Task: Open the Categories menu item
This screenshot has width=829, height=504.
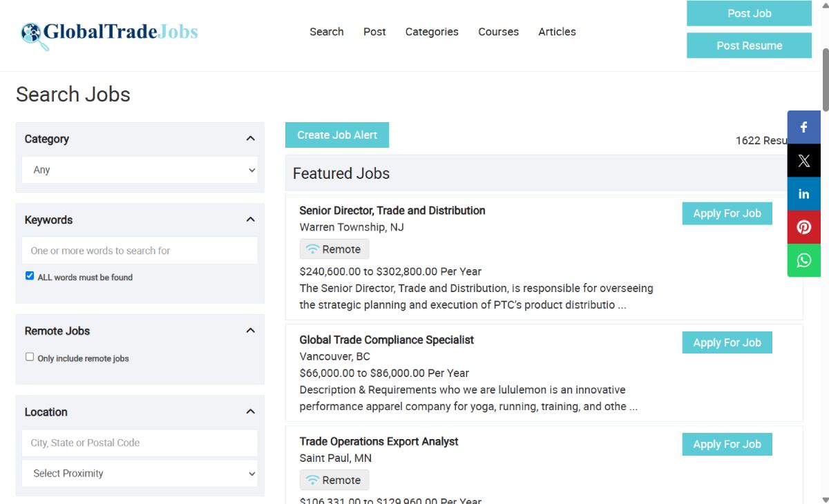Action: 432,32
